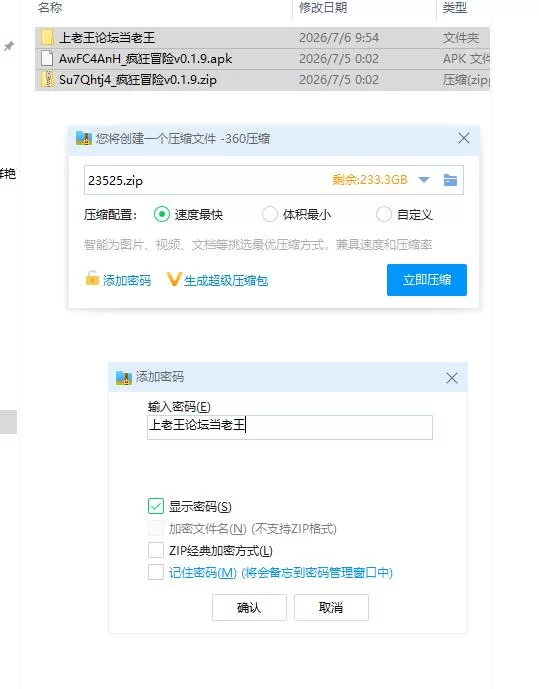
Task: Enable the ZIP经典加密方式(L) checkbox
Action: click(156, 550)
